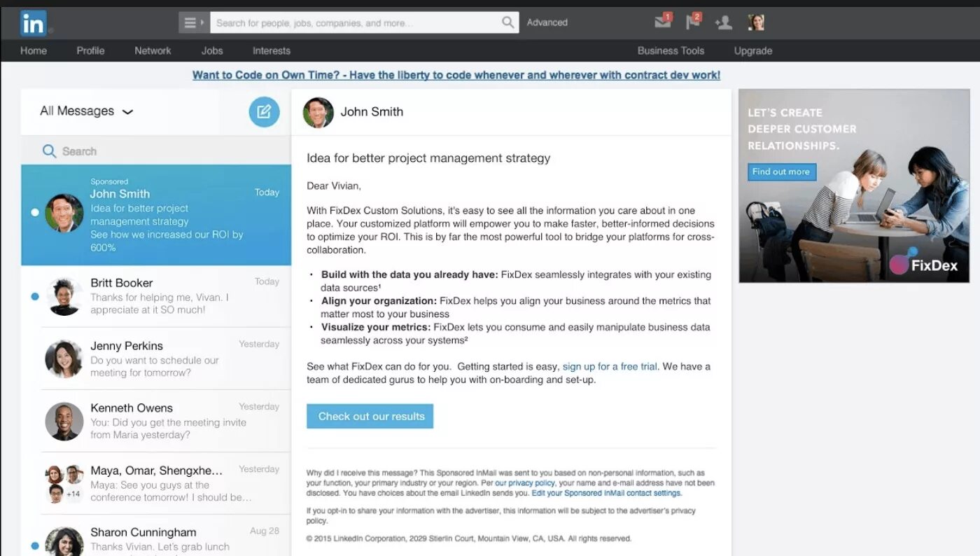This screenshot has height=556, width=980.
Task: Open the Network menu
Action: 153,50
